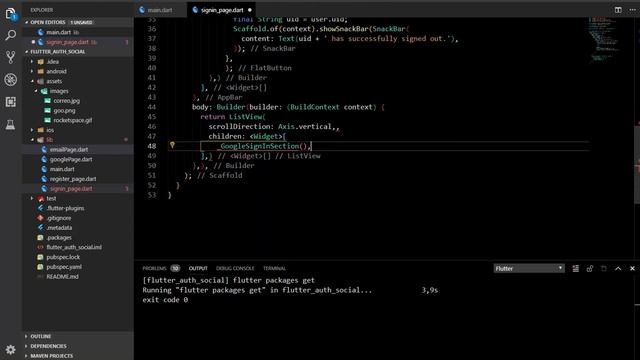This screenshot has width=640, height=360.
Task: Expand the Outline section
Action: pyautogui.click(x=78, y=336)
